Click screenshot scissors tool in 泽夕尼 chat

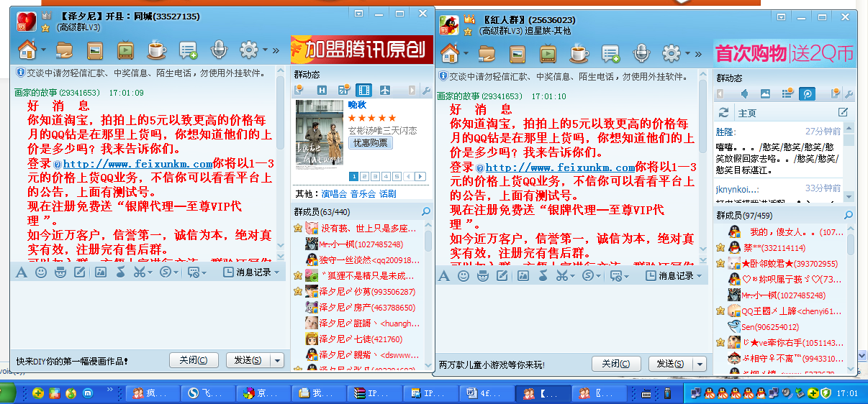(140, 272)
